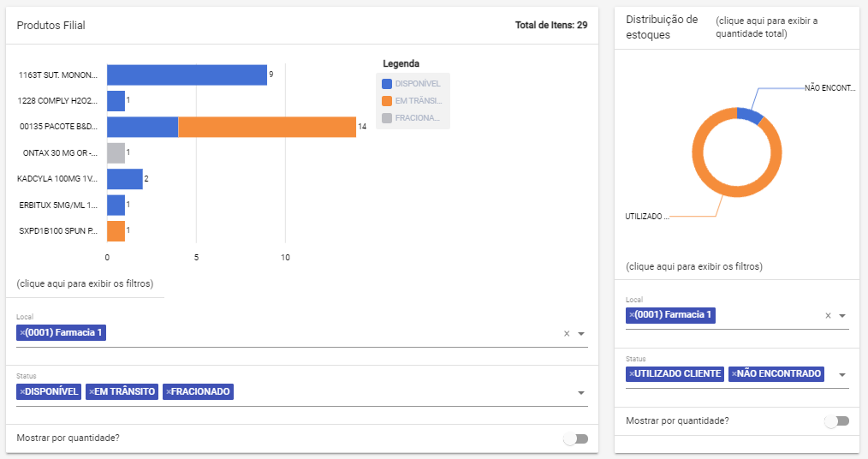Click filter display link under bar chart
868x459 pixels.
tap(85, 283)
